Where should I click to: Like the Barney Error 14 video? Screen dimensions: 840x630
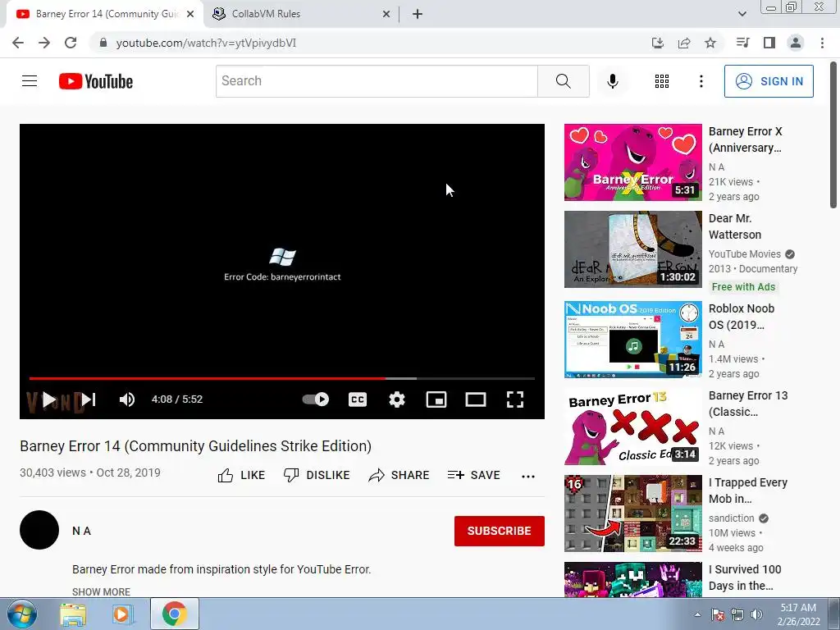click(x=241, y=475)
